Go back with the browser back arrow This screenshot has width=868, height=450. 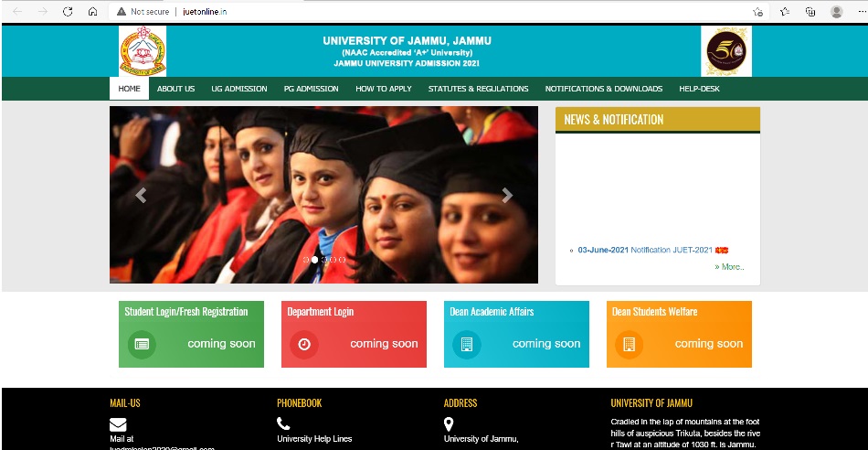click(x=17, y=12)
